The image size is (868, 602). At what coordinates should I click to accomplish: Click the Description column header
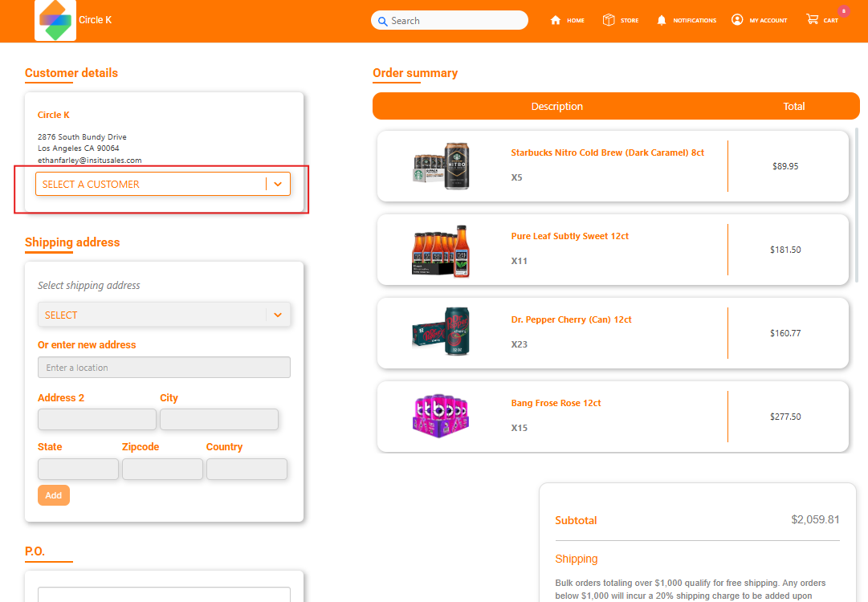click(557, 106)
